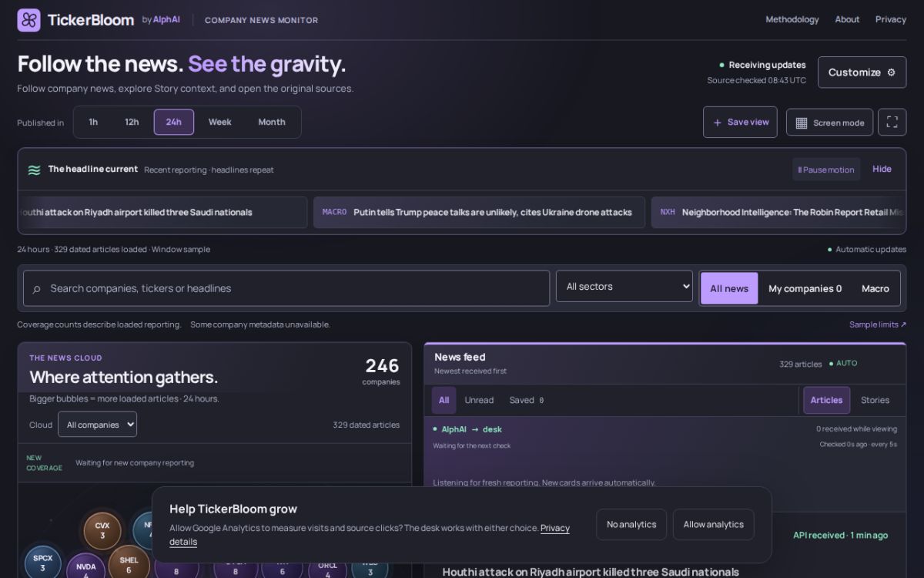Screen dimensions: 924x578
Task: Switch the published range to 1h
Action: (93, 122)
